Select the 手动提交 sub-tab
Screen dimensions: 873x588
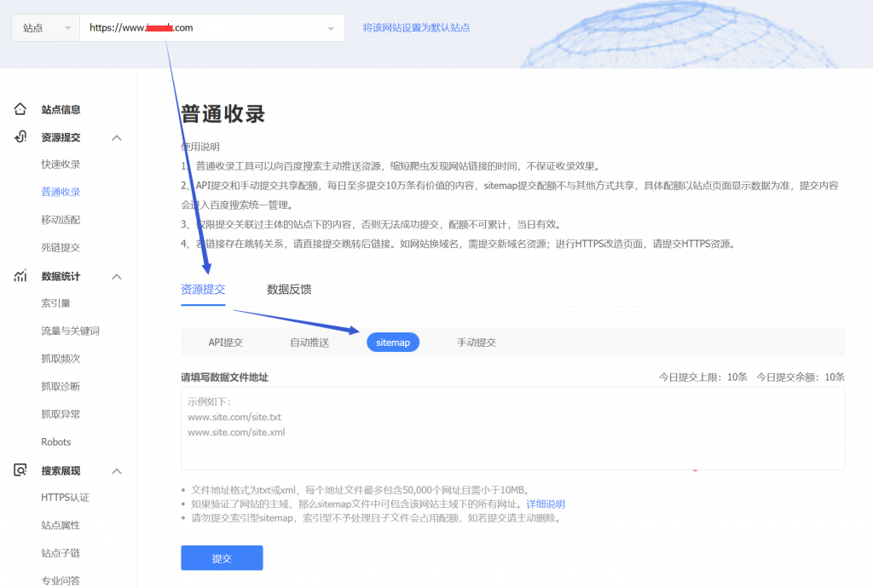click(477, 343)
